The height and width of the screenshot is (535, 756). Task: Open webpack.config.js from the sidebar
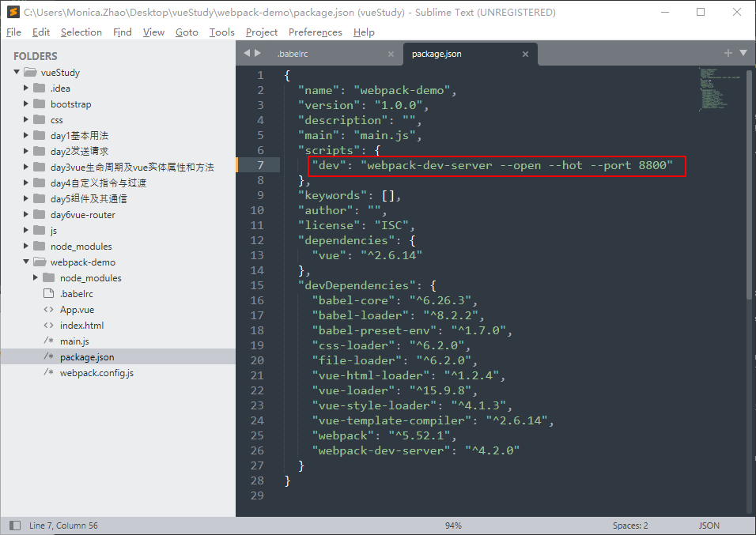(x=97, y=373)
